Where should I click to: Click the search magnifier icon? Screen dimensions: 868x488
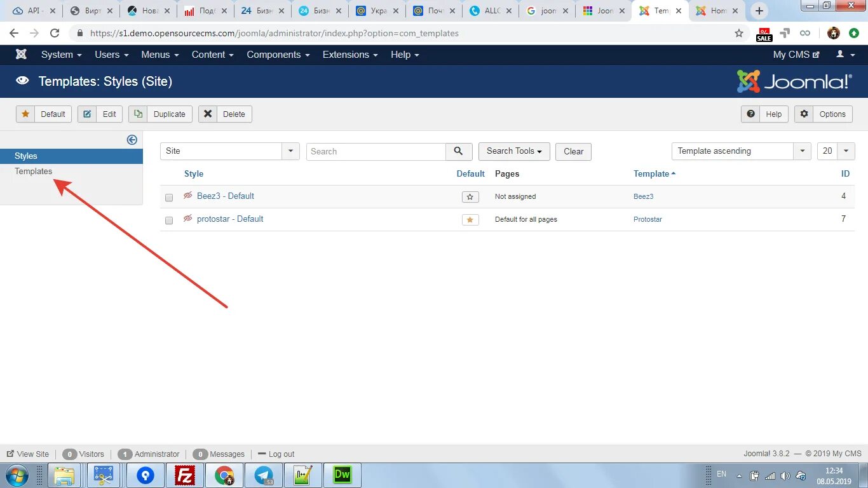tap(458, 151)
